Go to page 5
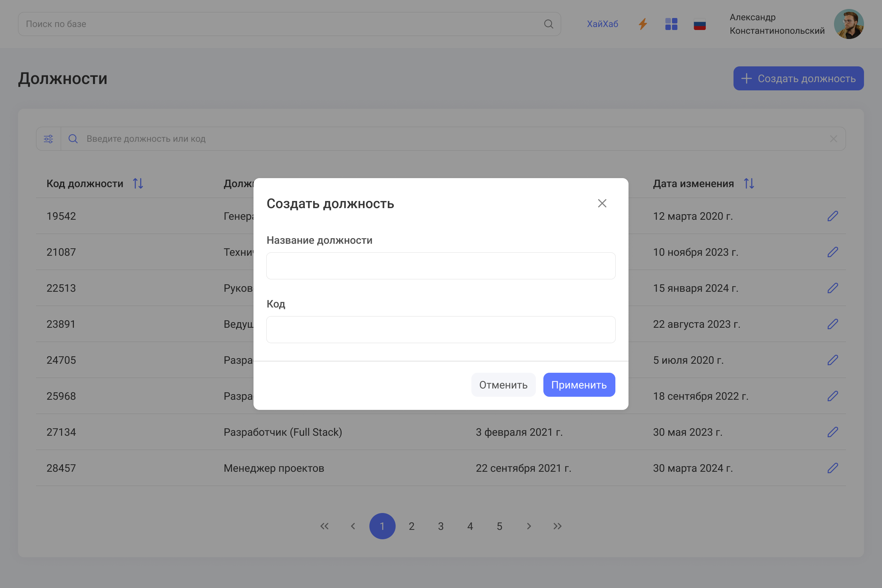The width and height of the screenshot is (882, 588). point(499,526)
